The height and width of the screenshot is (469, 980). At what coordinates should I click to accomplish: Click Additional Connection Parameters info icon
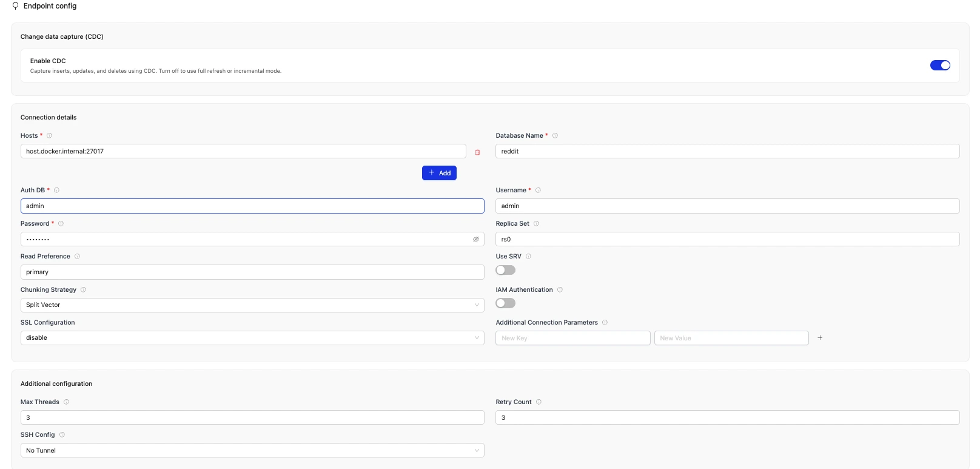605,323
